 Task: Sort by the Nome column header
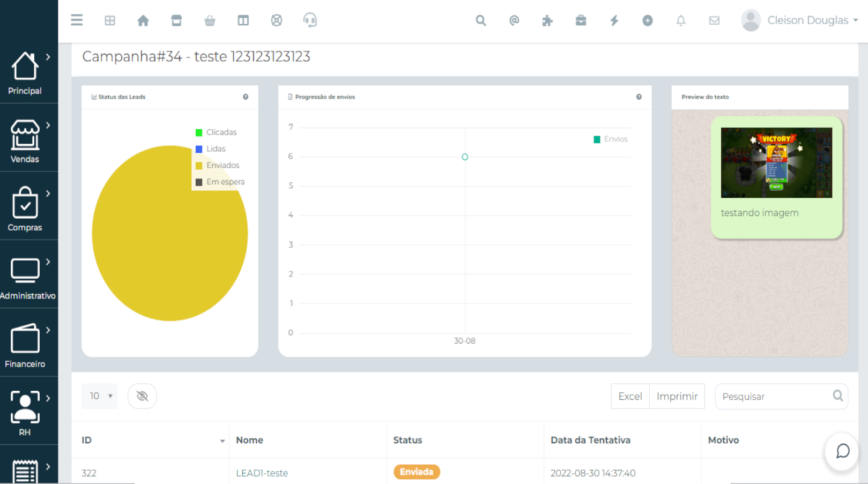tap(308, 440)
